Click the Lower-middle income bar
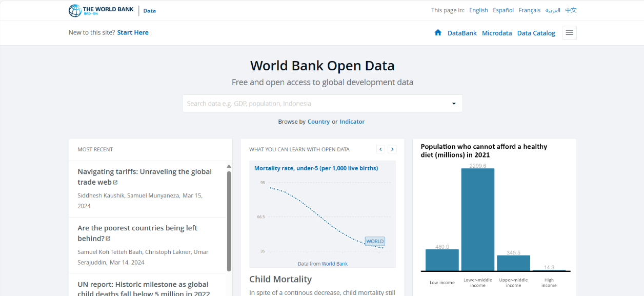Screen dimensions: 644x296 tap(478, 220)
